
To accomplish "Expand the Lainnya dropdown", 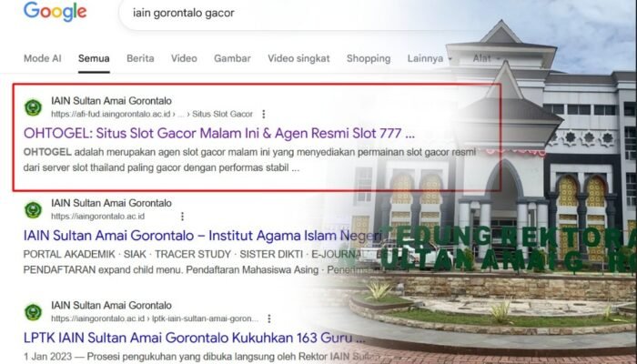I will (430, 58).
